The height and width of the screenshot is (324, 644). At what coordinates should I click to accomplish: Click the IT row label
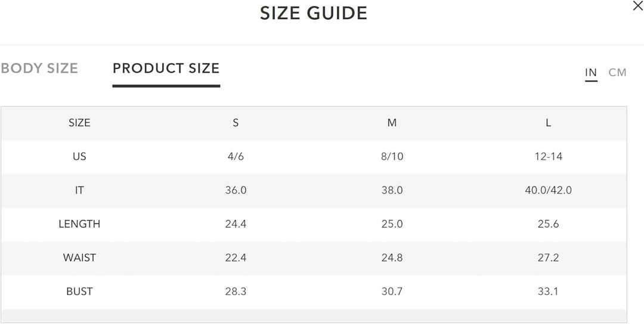(x=79, y=191)
